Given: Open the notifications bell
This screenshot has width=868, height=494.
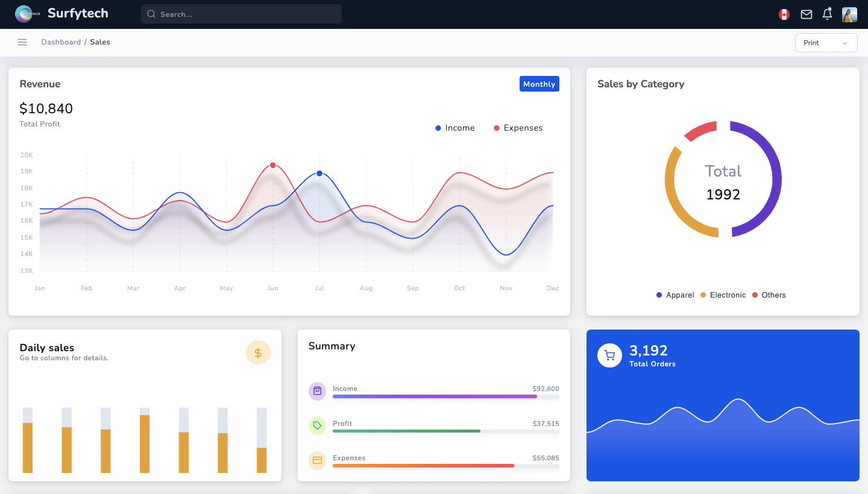Looking at the screenshot, I should pos(826,14).
